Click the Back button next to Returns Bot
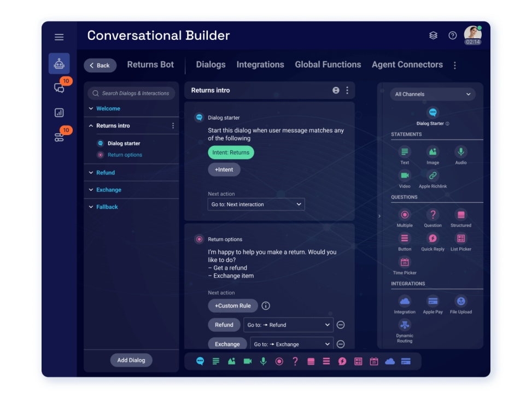The width and height of the screenshot is (532, 399). [x=100, y=65]
